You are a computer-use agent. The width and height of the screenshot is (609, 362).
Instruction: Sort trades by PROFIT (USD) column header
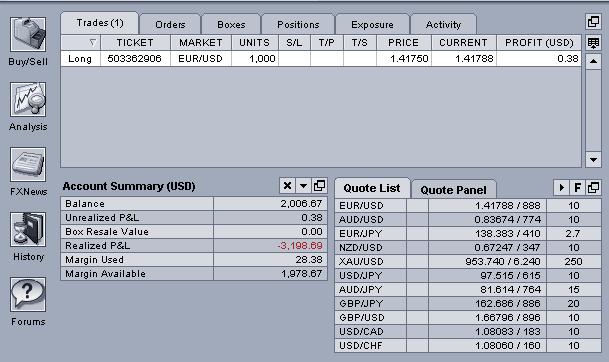pyautogui.click(x=539, y=42)
